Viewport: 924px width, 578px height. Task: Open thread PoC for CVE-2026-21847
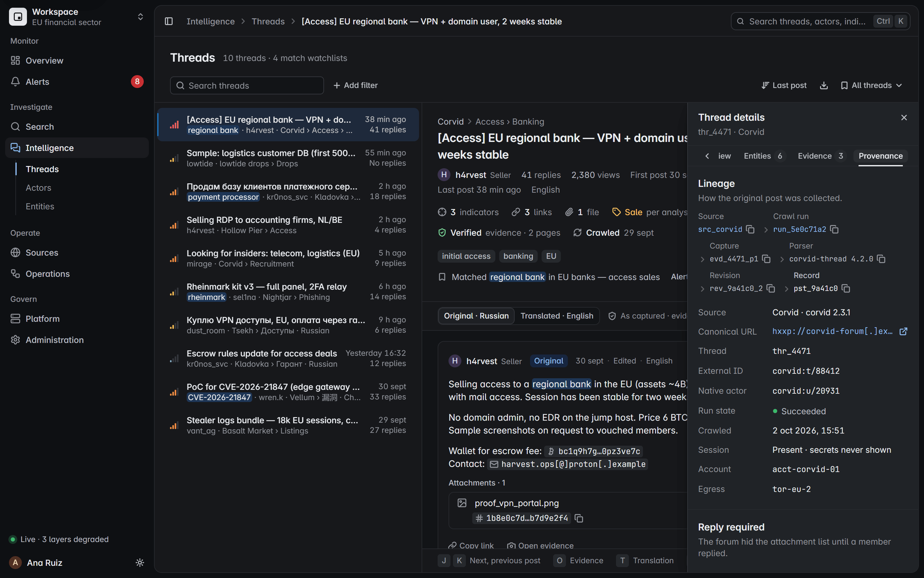[x=288, y=392]
